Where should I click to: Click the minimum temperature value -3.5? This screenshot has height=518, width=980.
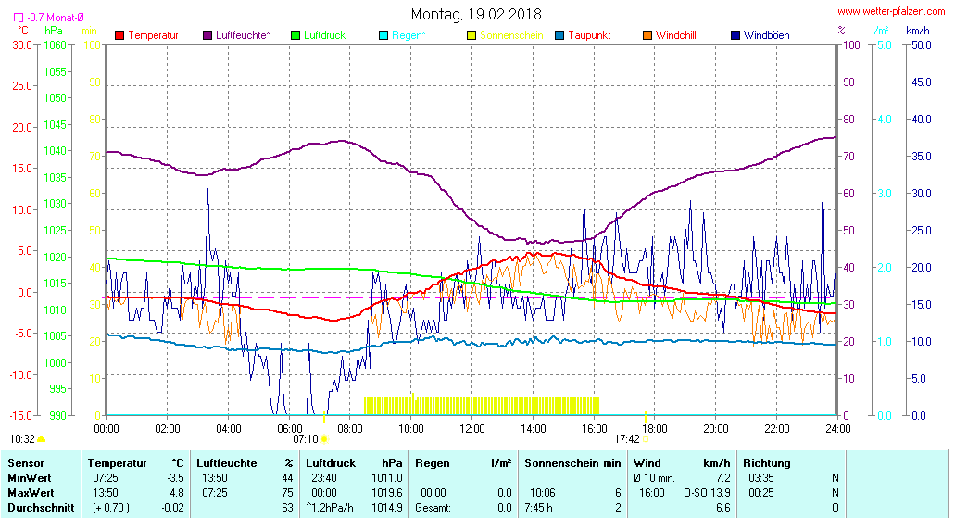point(176,478)
